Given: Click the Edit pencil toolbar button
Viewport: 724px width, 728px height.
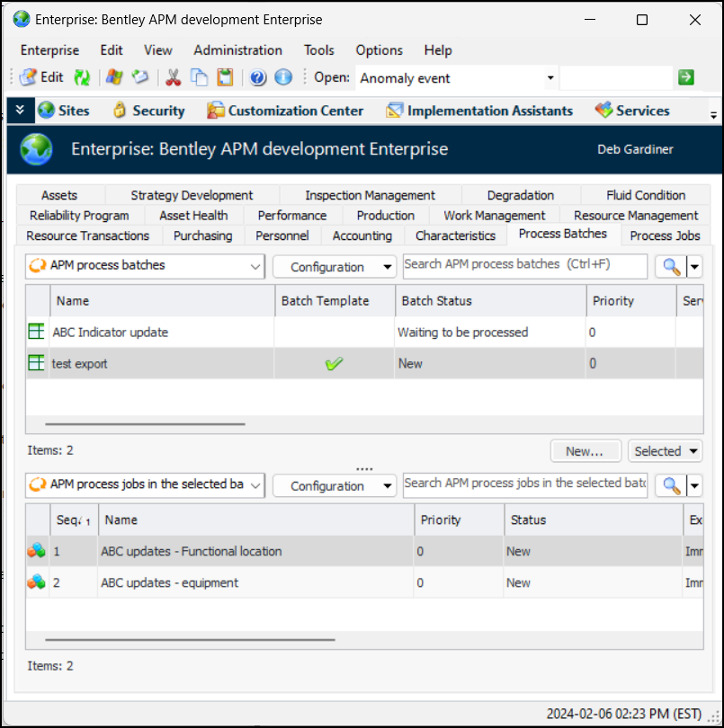Looking at the screenshot, I should [41, 77].
